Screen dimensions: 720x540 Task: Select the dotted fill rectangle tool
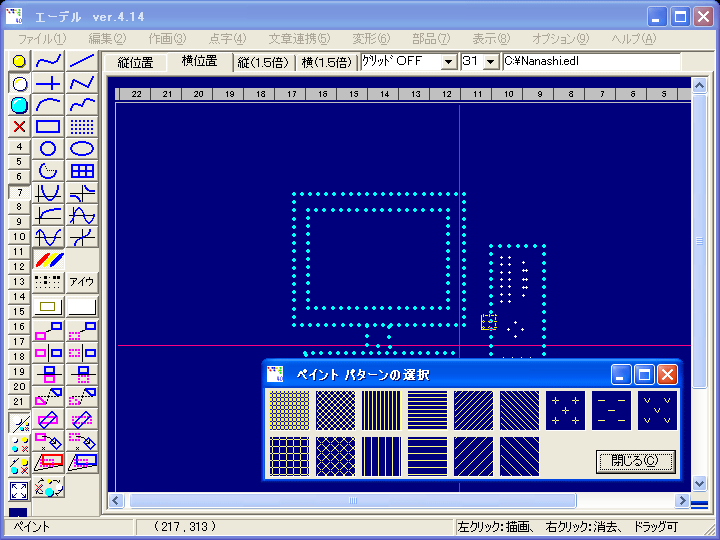pyautogui.click(x=82, y=127)
